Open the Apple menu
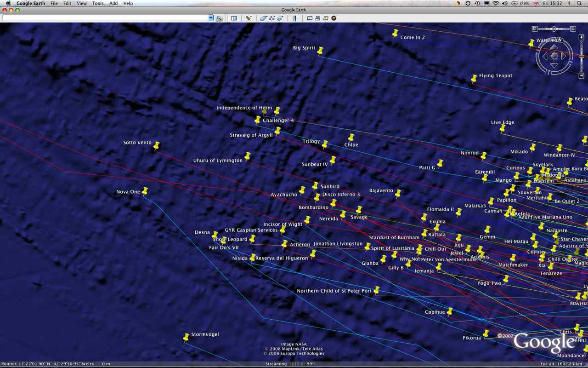 point(8,3)
